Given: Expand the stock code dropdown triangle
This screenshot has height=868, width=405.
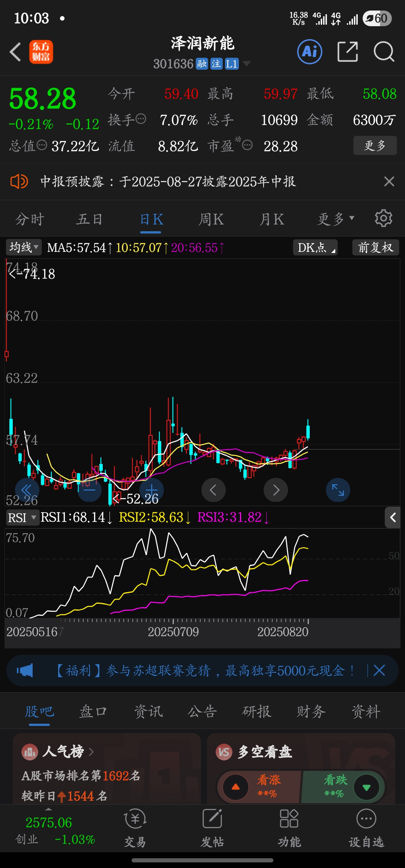Looking at the screenshot, I should 246,64.
